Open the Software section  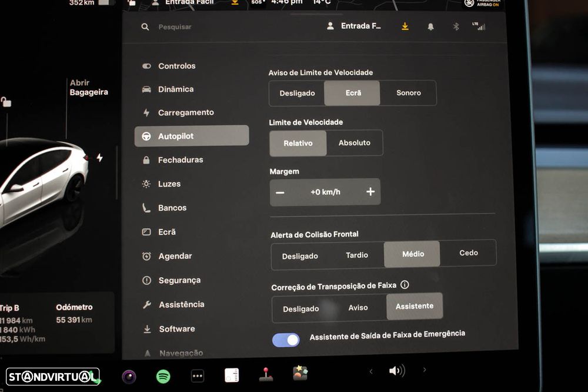coord(169,329)
